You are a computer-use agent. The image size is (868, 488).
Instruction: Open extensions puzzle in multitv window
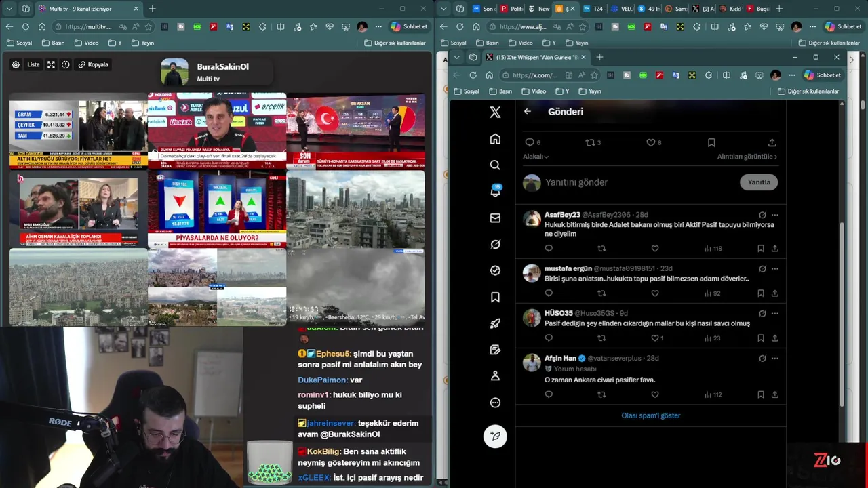coord(262,26)
